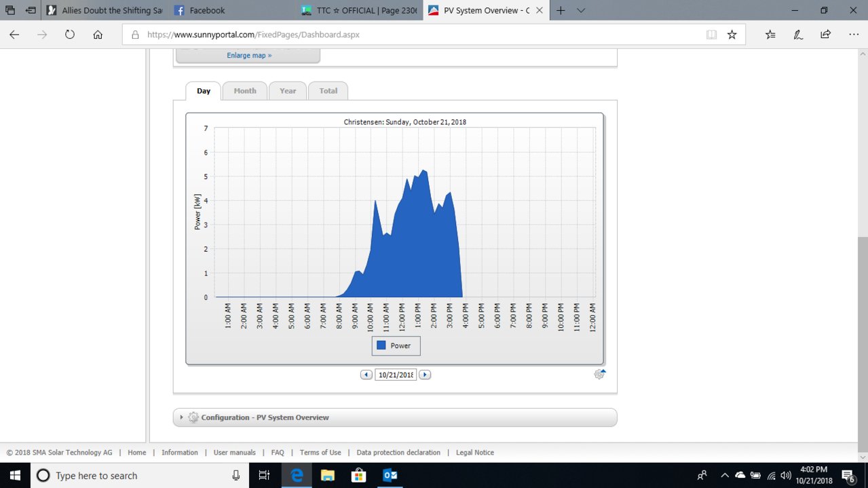Show hidden system tray icons

click(725, 476)
